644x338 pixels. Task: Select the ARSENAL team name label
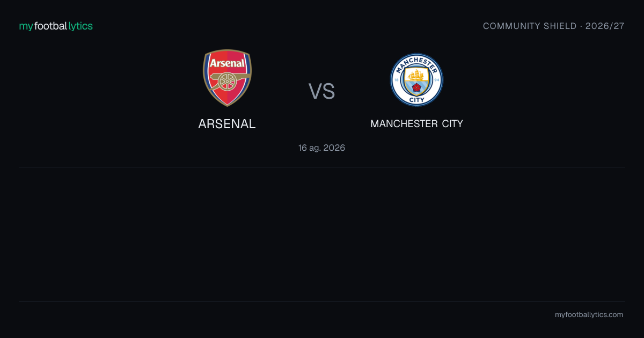click(x=227, y=124)
